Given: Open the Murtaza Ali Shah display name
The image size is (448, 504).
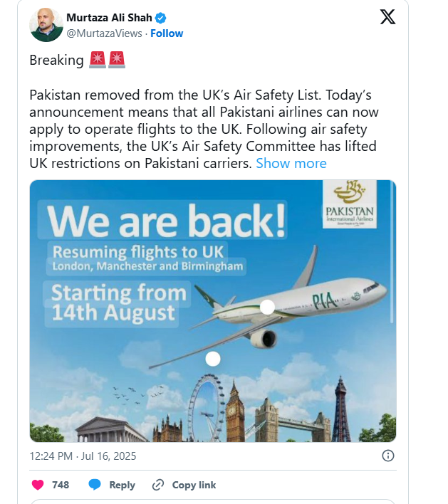Looking at the screenshot, I should click(109, 18).
